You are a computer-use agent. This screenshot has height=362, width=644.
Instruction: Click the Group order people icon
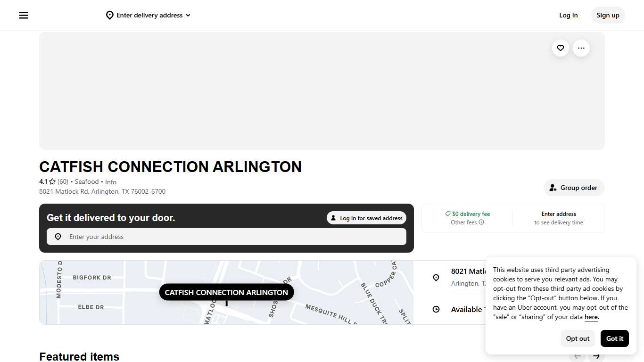[553, 187]
